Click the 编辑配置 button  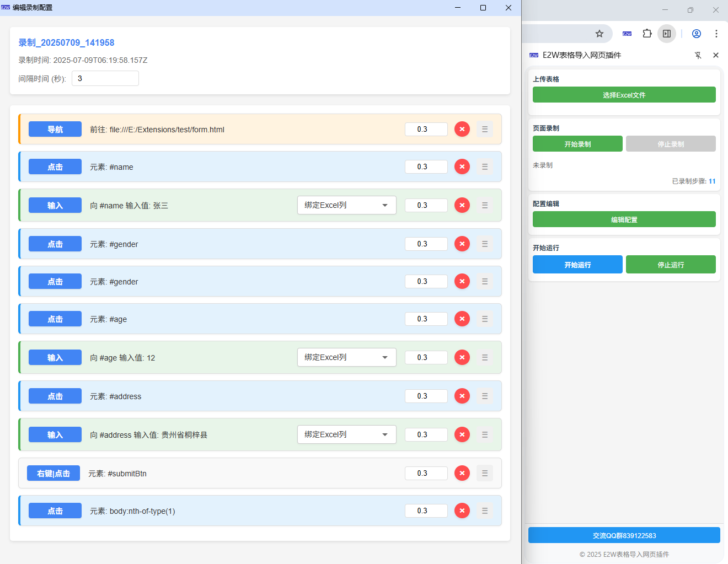[x=624, y=219]
